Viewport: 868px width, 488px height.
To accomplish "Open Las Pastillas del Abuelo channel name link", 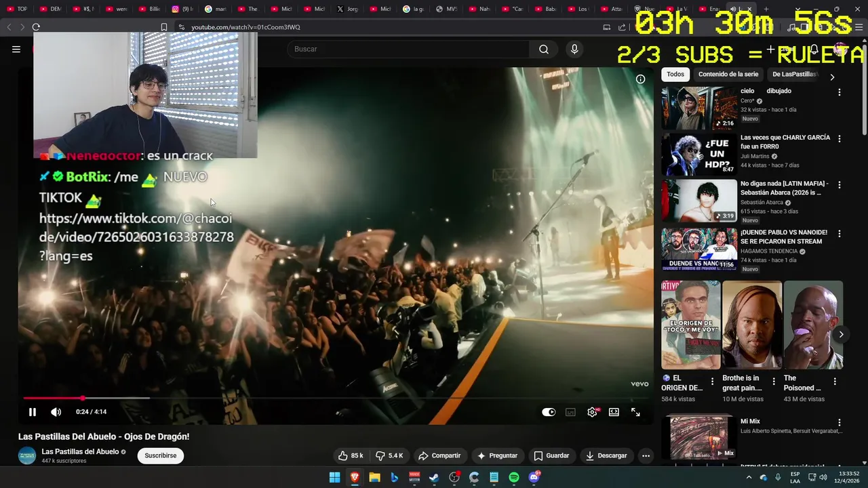I will click(80, 451).
